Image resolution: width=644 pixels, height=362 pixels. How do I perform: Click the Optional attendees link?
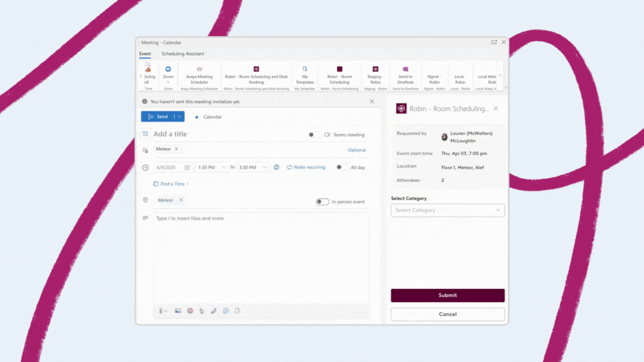(x=357, y=150)
